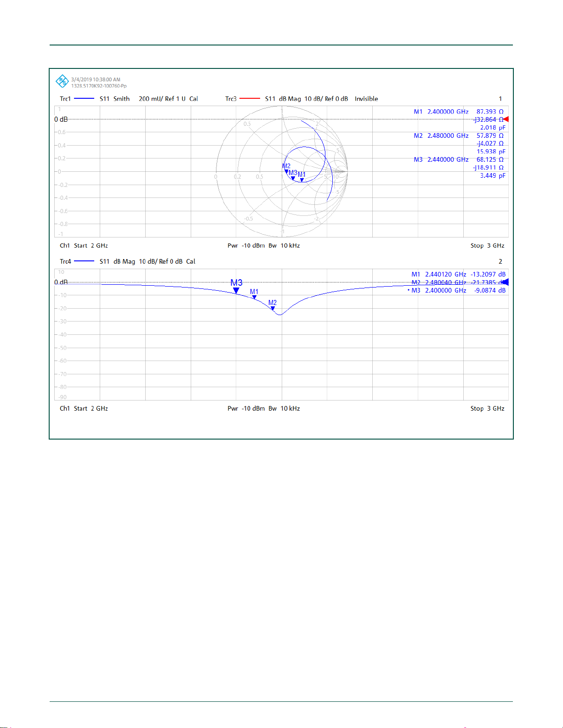Screen dimensions: 563x728
Task: Click the Rohde & Schwarz diamond logo
Action: [x=62, y=81]
